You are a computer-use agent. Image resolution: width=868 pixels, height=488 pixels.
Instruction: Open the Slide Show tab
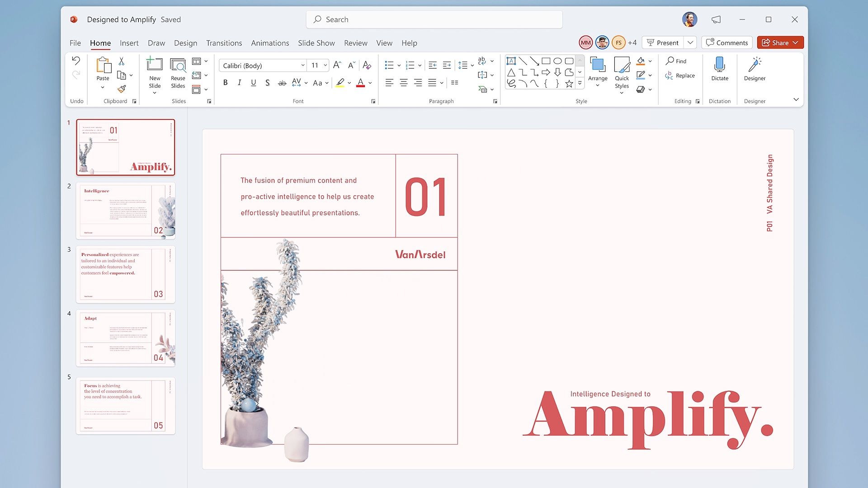pos(316,43)
